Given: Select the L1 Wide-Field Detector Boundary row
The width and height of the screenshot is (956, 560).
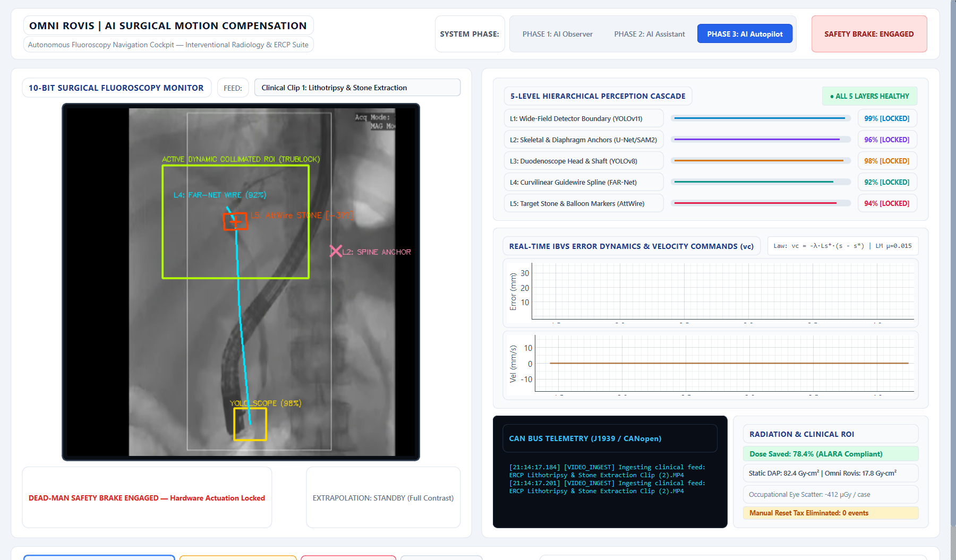Looking at the screenshot, I should pyautogui.click(x=584, y=118).
